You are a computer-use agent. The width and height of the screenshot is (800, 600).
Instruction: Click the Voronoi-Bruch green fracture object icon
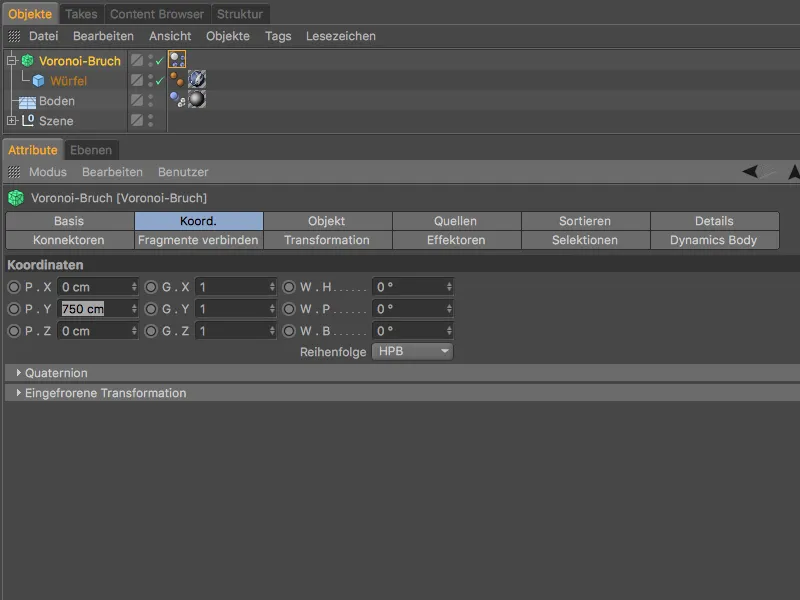28,61
